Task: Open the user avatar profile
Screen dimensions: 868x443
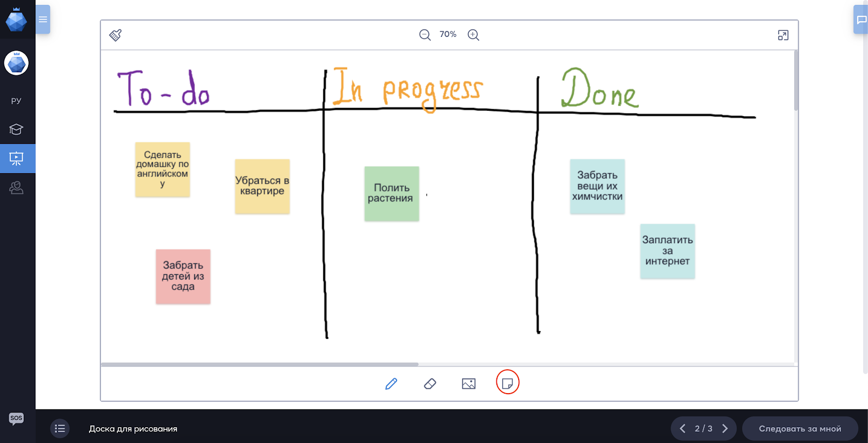Action: [x=16, y=63]
